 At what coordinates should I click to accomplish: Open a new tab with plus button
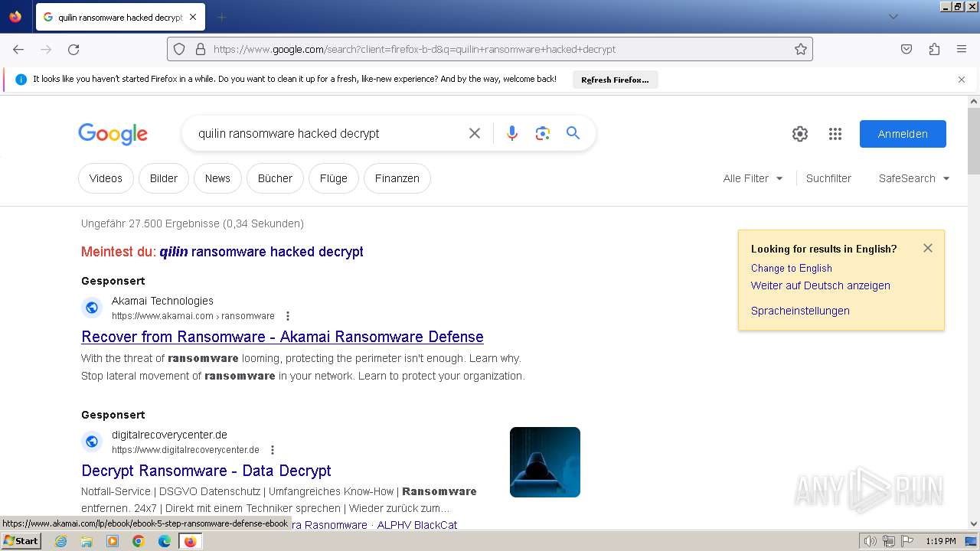222,17
